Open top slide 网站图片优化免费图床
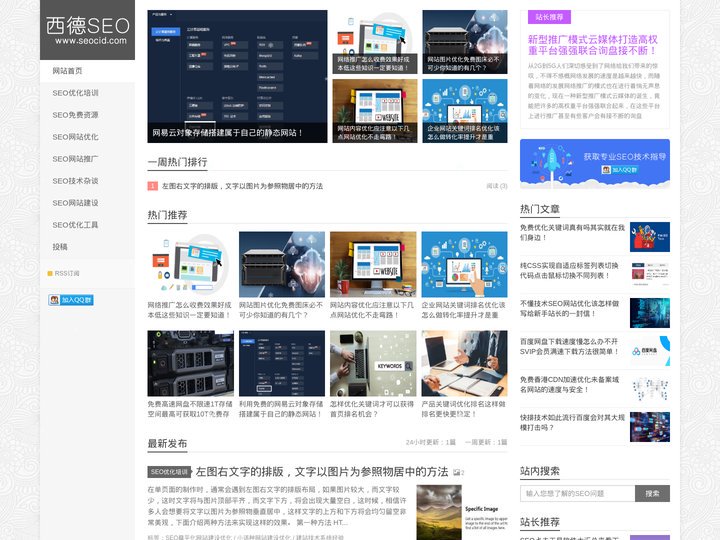Image resolution: width=720 pixels, height=540 pixels. click(x=465, y=42)
